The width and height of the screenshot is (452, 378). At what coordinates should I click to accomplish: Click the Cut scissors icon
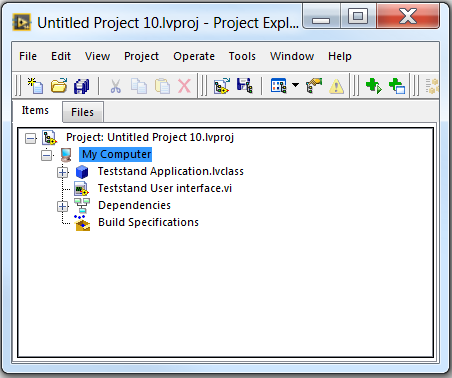point(115,86)
